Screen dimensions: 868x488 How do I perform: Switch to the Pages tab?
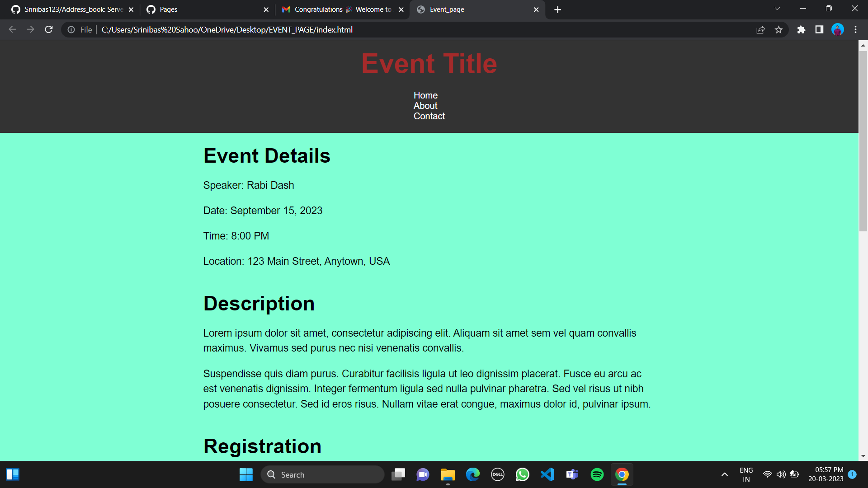[203, 9]
